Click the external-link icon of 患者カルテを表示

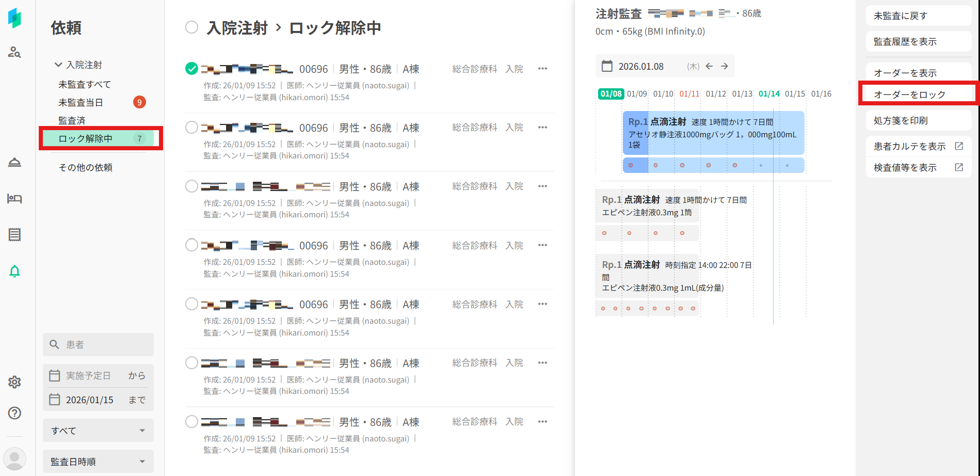click(959, 146)
